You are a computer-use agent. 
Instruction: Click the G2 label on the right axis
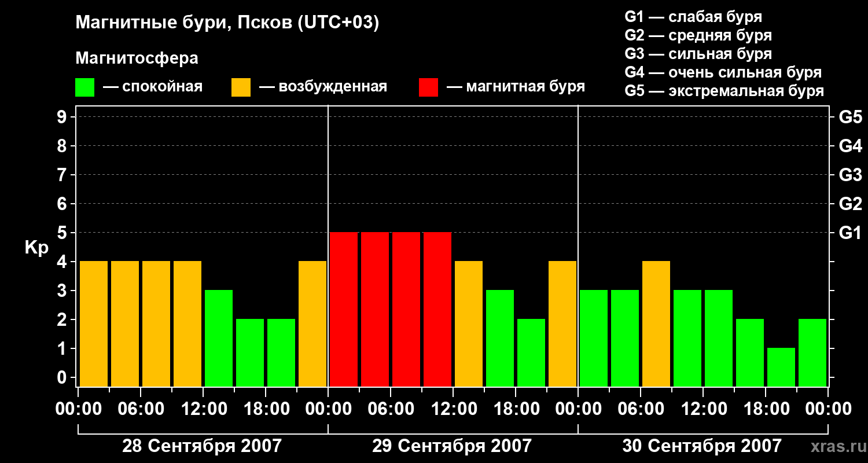coord(850,204)
